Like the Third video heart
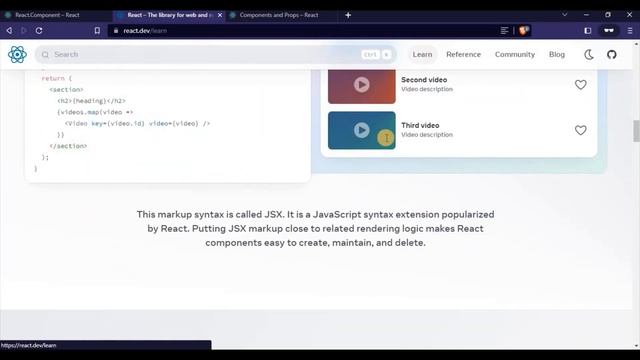 [x=580, y=130]
